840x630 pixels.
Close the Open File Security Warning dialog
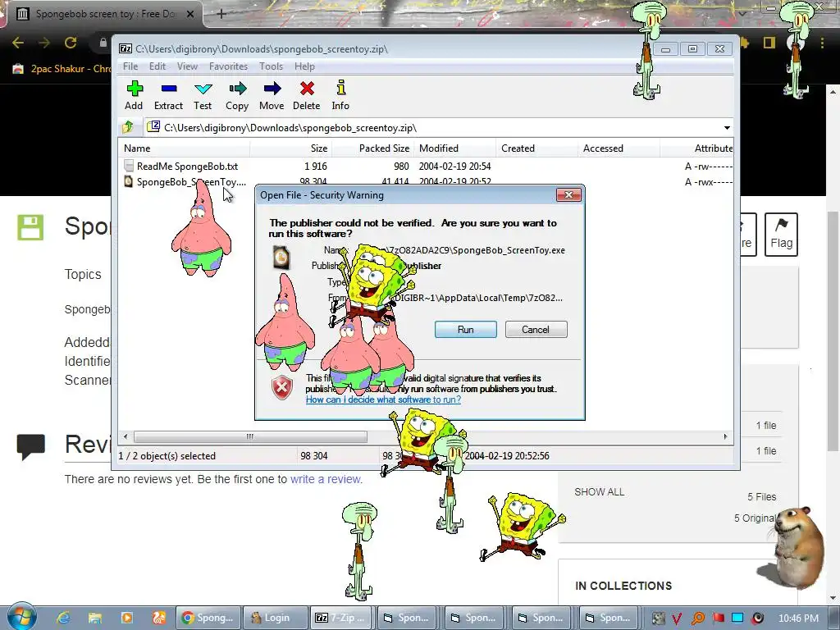tap(568, 195)
